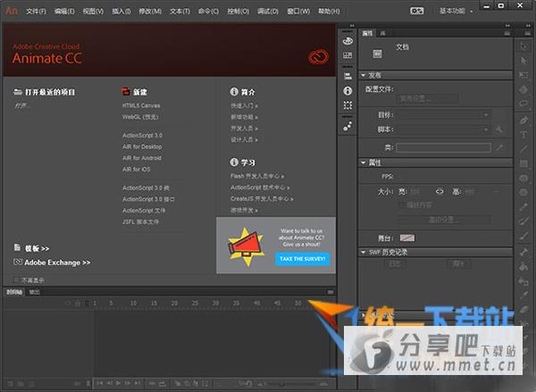Open the 脚本 dropdown

click(x=444, y=129)
